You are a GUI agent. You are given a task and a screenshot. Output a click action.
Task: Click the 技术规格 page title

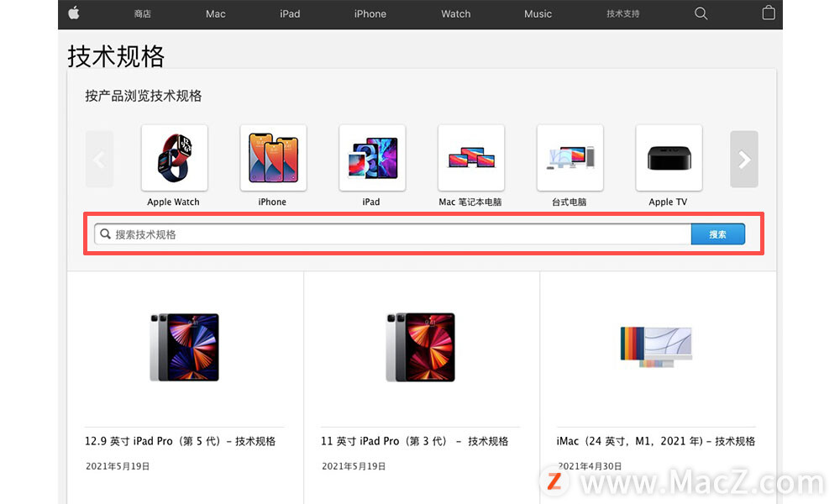tap(116, 56)
